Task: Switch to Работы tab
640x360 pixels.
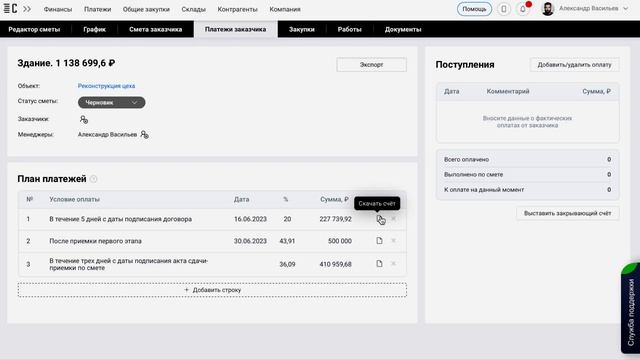Action: tap(349, 29)
